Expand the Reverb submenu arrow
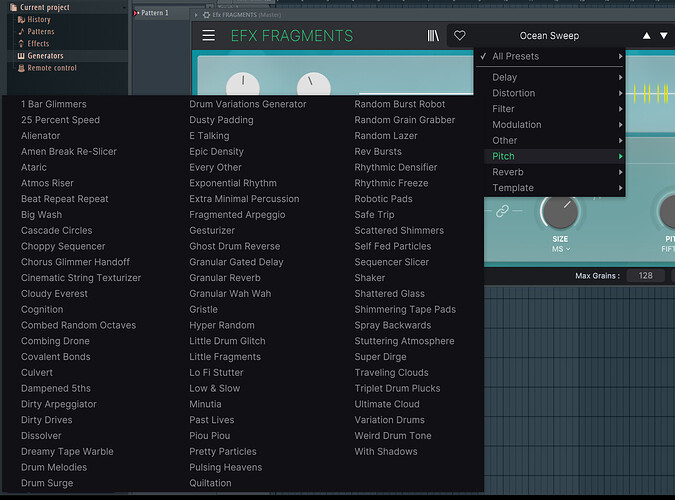675x500 pixels. click(620, 172)
